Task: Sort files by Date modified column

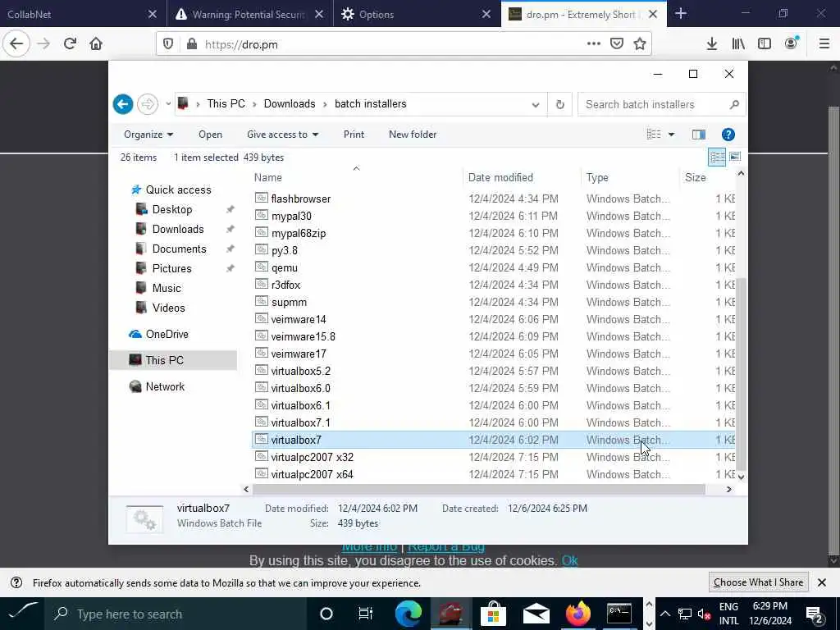Action: (522, 177)
